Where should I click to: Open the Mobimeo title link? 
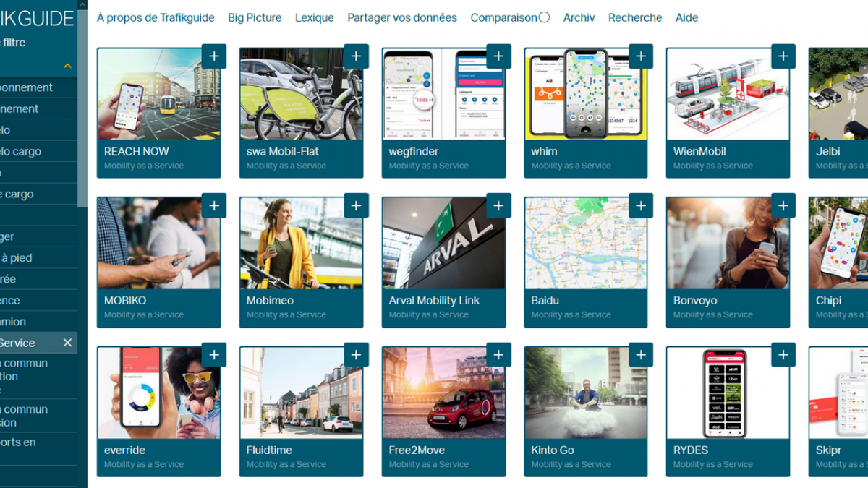click(x=270, y=300)
